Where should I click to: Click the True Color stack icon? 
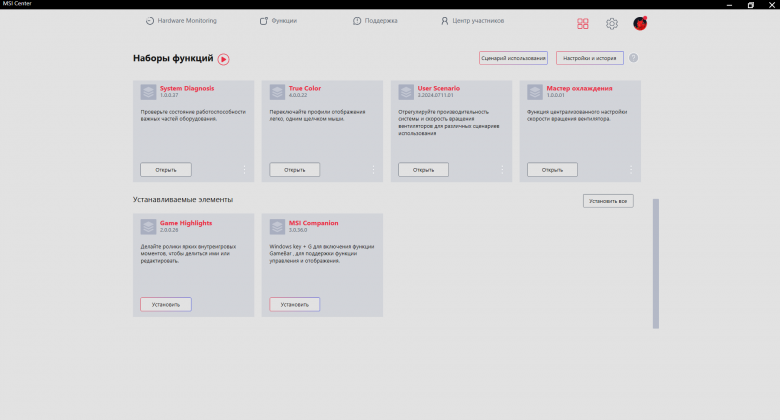coord(277,92)
